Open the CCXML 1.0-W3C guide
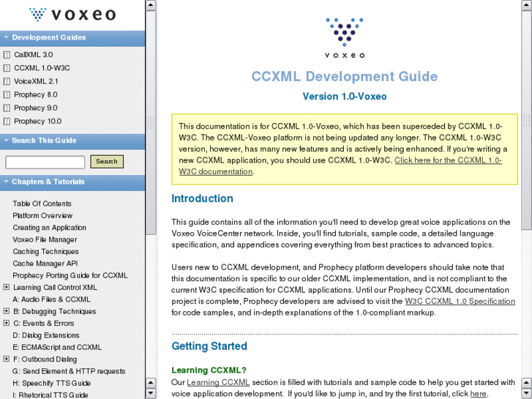The width and height of the screenshot is (532, 399). 42,68
